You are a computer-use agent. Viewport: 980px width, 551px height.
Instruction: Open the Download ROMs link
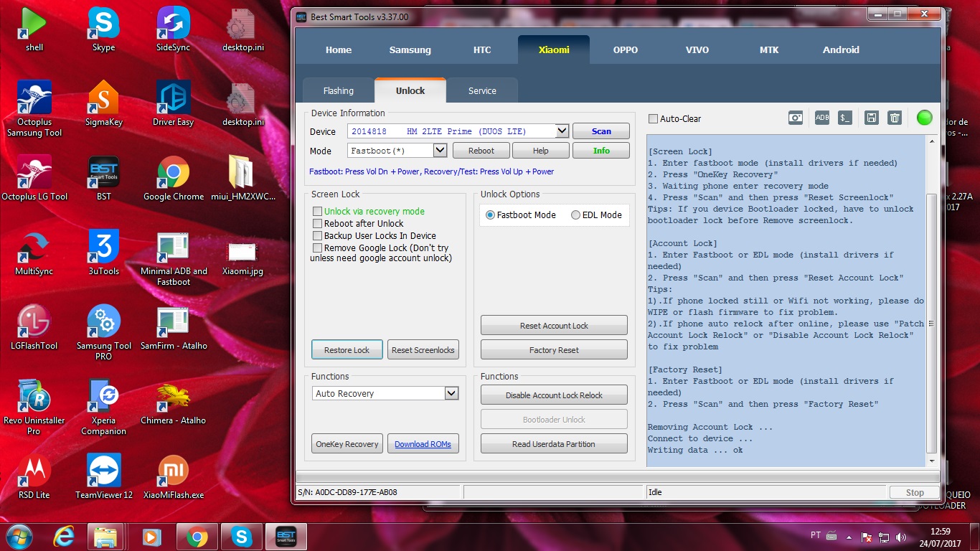[423, 444]
